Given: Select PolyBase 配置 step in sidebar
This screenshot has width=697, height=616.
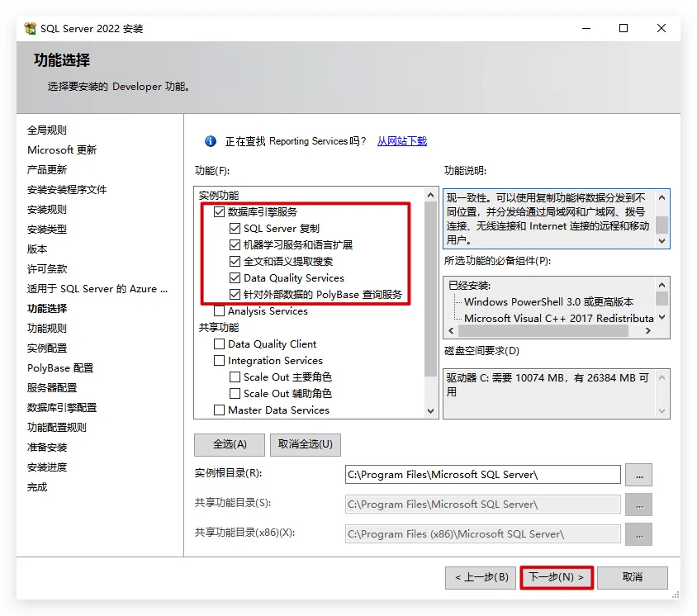Looking at the screenshot, I should coord(60,368).
